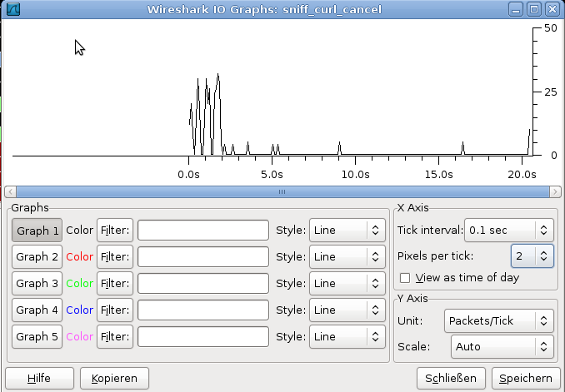Screen dimensions: 565x392
Task: Click Filter button for Graph 5
Action: tap(115, 336)
